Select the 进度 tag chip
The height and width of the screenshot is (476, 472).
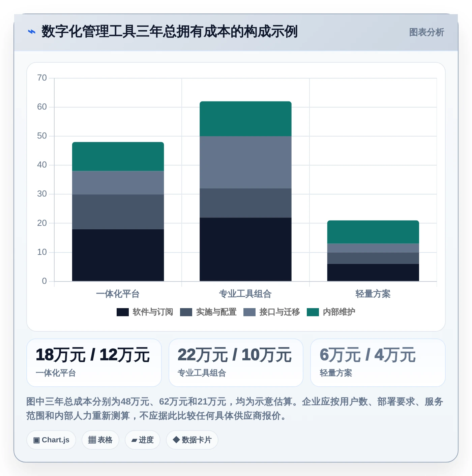pos(143,440)
